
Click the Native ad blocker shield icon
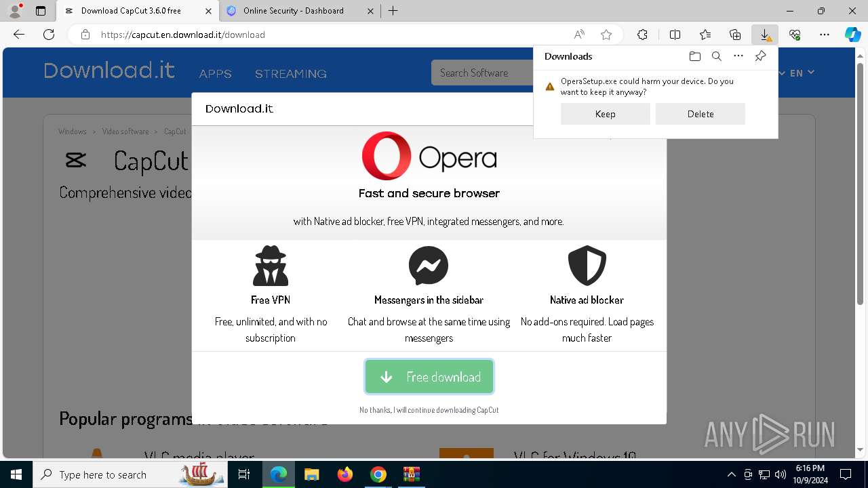point(587,266)
